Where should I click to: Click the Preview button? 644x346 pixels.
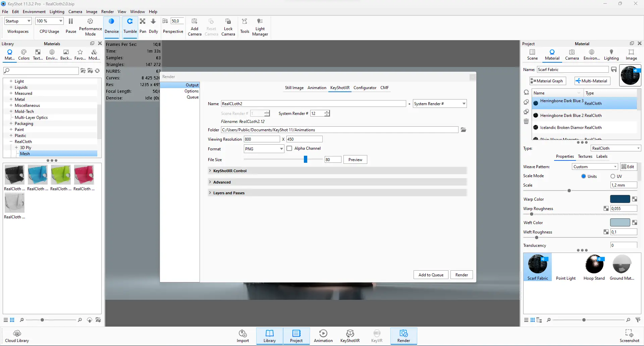(x=355, y=160)
